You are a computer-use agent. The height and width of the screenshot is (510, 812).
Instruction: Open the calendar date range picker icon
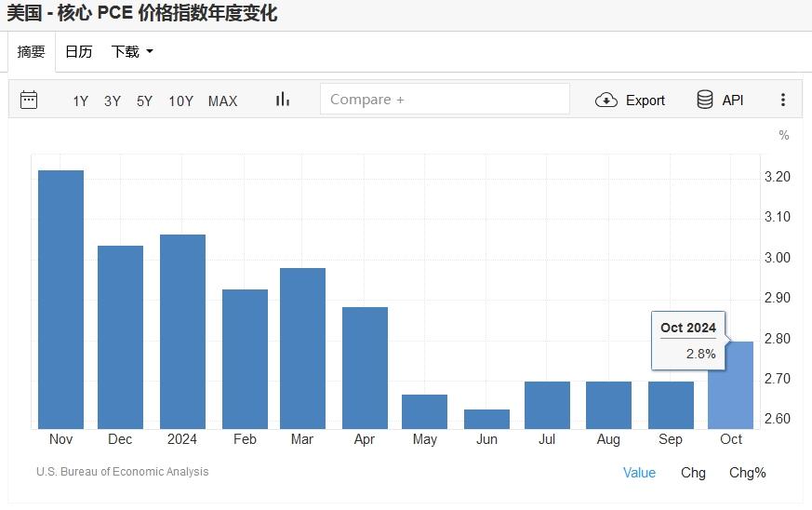click(29, 100)
